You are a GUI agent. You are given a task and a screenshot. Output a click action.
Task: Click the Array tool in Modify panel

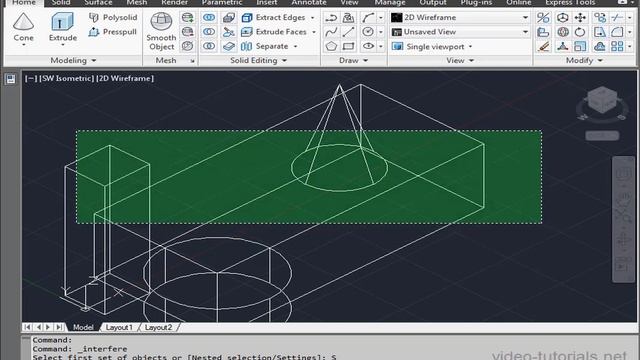[x=617, y=46]
